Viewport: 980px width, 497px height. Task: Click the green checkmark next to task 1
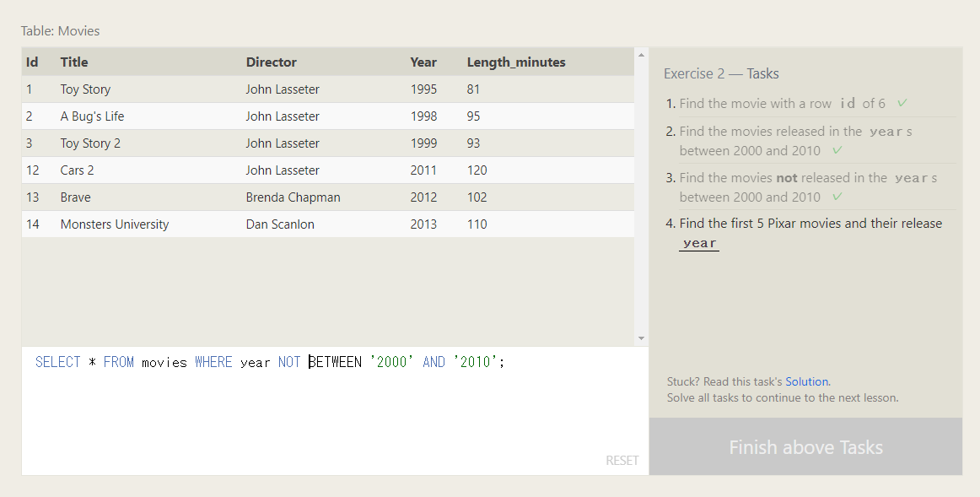(902, 103)
